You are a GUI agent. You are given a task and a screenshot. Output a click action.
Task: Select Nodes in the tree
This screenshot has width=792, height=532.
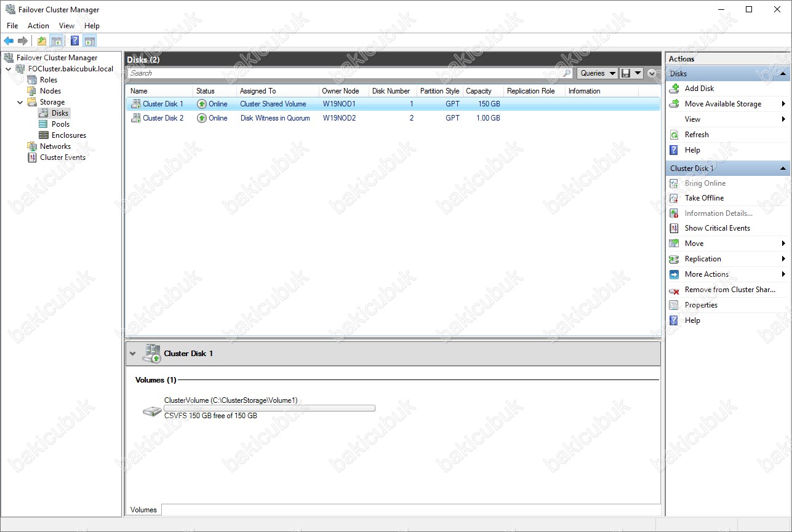[x=50, y=91]
